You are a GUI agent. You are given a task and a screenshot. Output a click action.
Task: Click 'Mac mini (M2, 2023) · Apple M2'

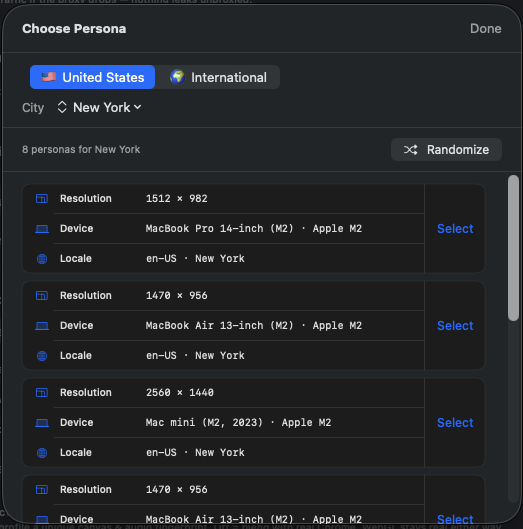pos(238,422)
